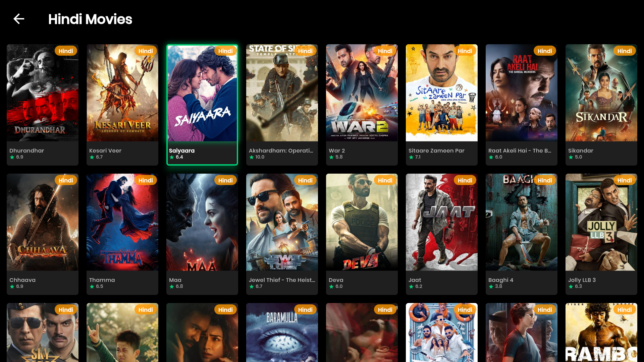
Task: Select the Jolly LLB 3 poster
Action: tap(601, 222)
